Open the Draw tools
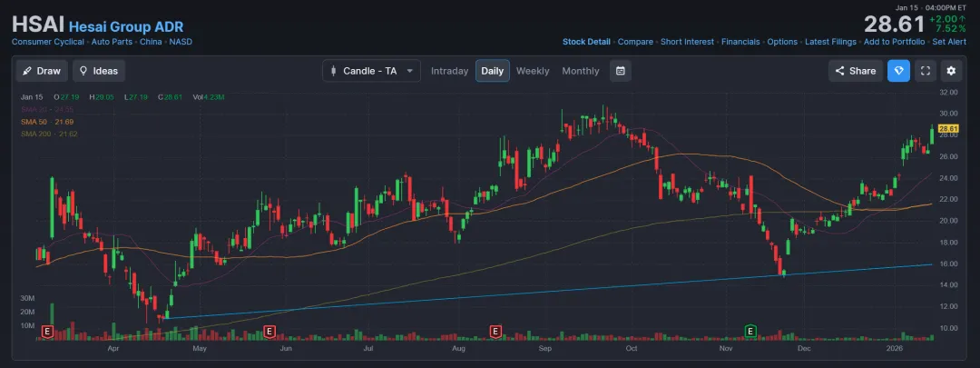 coord(42,71)
